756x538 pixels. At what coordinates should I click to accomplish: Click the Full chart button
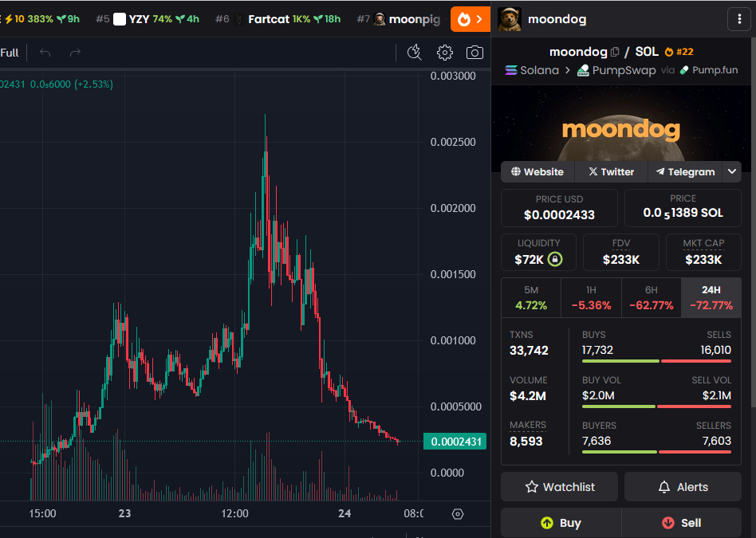point(9,53)
